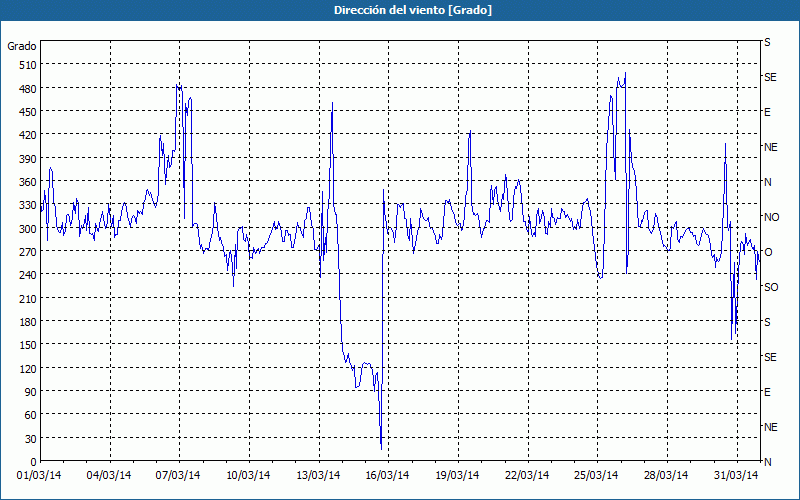Click the 04/03/14 date label

pos(109,476)
